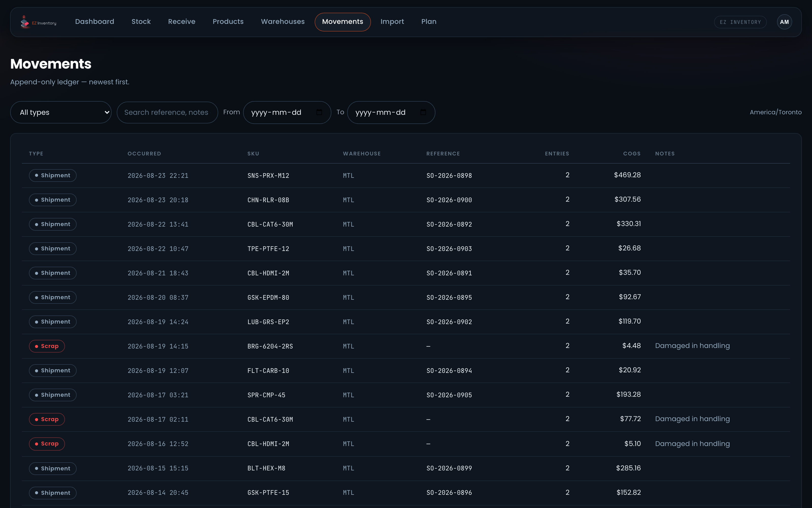Click reference SO-2026-0894

449,371
